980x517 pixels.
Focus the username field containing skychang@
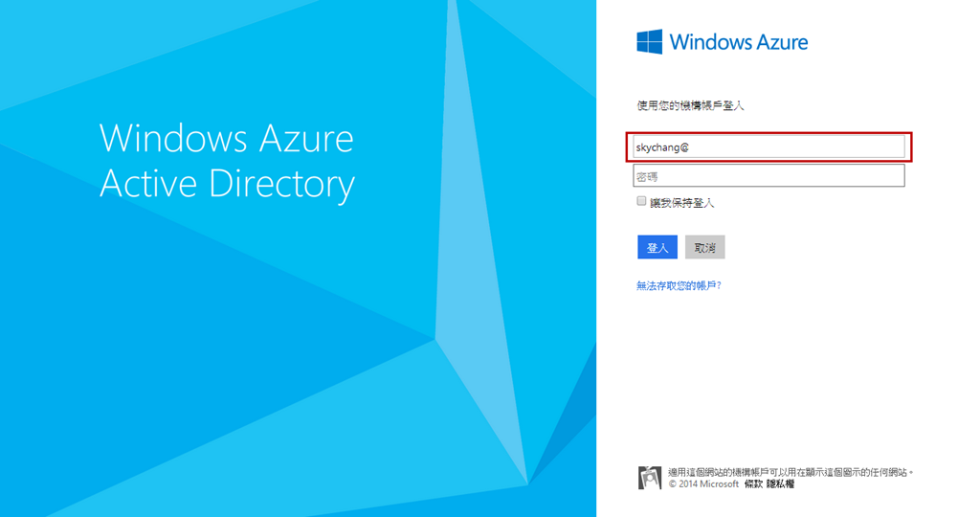pyautogui.click(x=768, y=147)
